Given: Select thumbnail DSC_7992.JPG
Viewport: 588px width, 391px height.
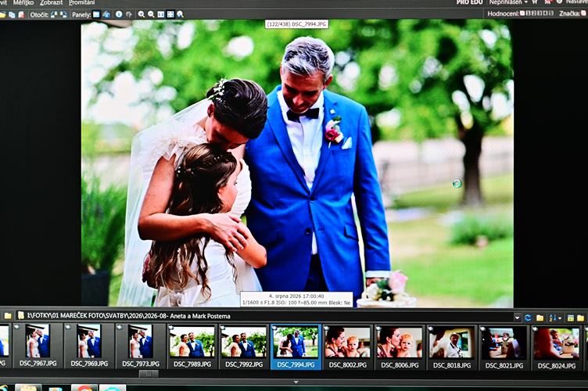Looking at the screenshot, I should (x=244, y=346).
